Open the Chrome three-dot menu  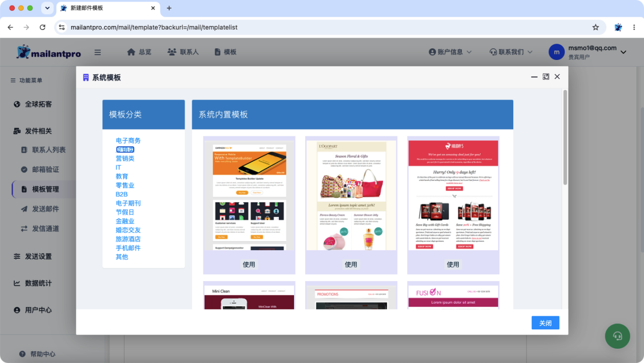tap(634, 27)
